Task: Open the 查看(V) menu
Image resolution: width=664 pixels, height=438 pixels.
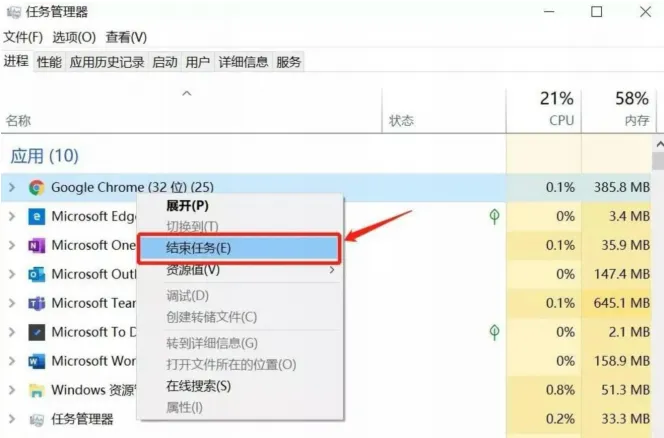Action: (126, 37)
